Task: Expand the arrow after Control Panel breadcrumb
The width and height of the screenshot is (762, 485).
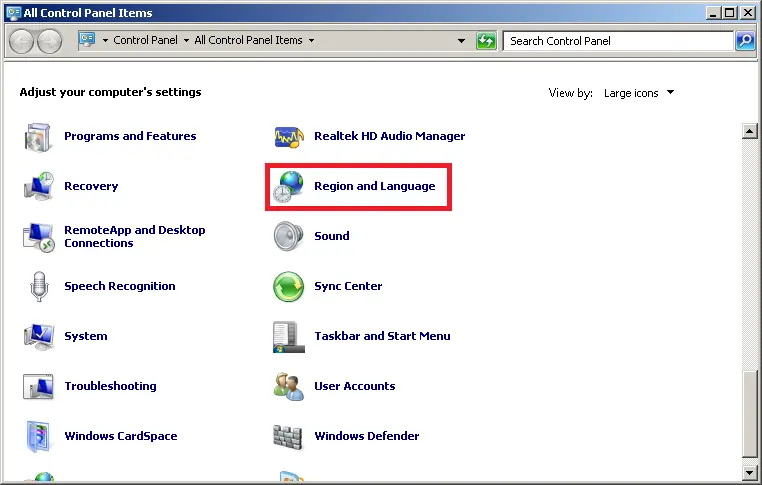Action: click(x=186, y=41)
